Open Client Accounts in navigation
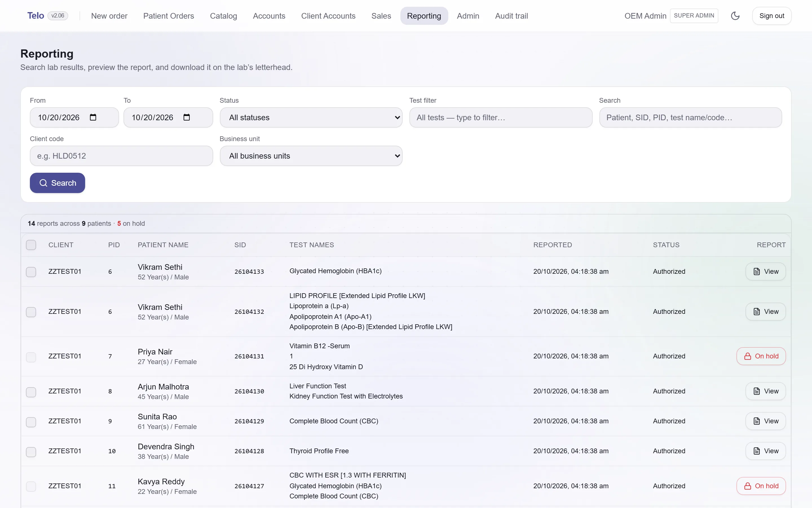Image resolution: width=812 pixels, height=508 pixels. (x=328, y=16)
